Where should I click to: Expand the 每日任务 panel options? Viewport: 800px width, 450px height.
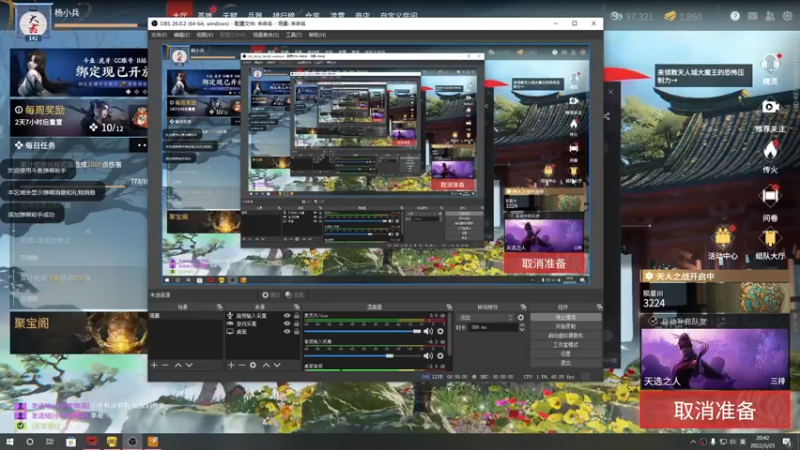point(141,145)
